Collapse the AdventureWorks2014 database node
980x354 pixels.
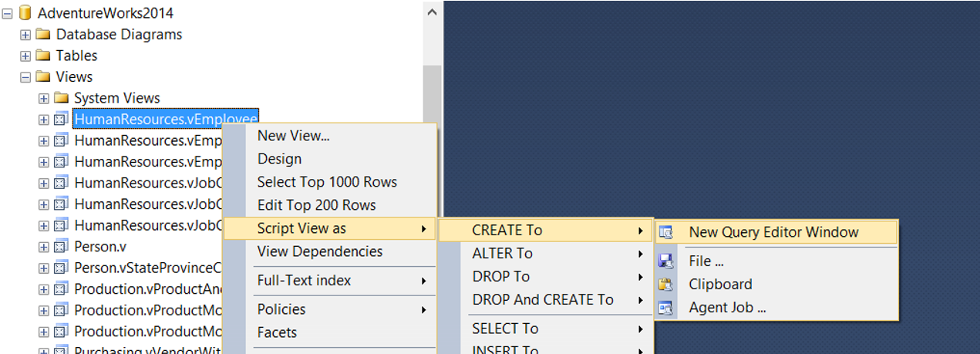tap(8, 13)
